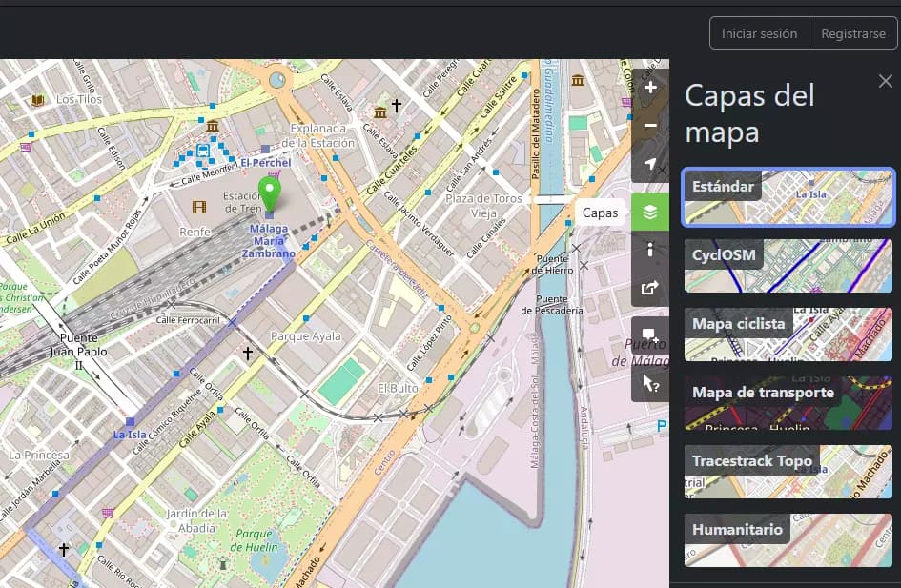Select the Estándar map layer
Screen dimensions: 901x588
[788, 197]
